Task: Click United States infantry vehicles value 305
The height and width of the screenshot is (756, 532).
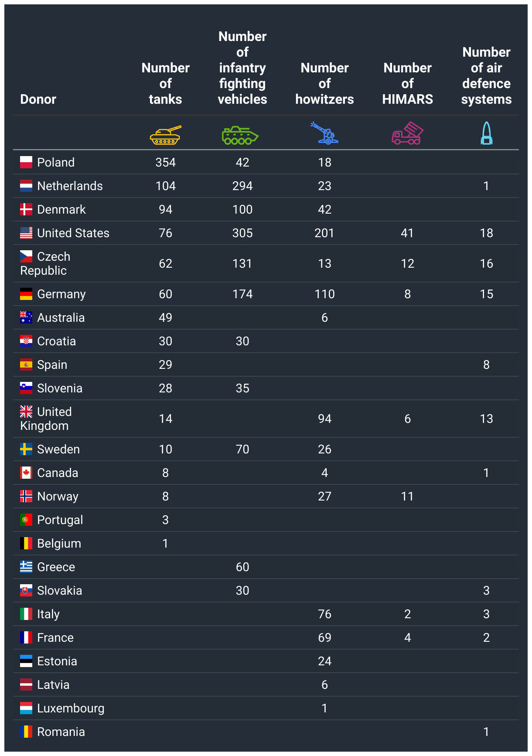Action: [x=242, y=233]
